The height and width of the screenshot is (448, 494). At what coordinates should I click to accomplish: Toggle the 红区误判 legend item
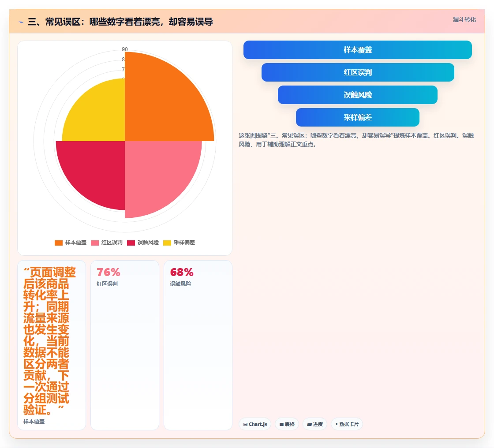tap(107, 243)
